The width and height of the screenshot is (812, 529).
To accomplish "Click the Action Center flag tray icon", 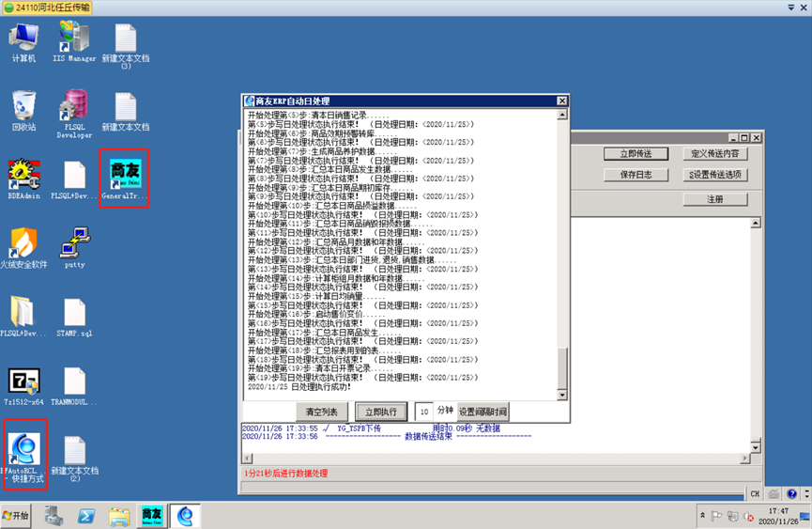I will pyautogui.click(x=717, y=516).
